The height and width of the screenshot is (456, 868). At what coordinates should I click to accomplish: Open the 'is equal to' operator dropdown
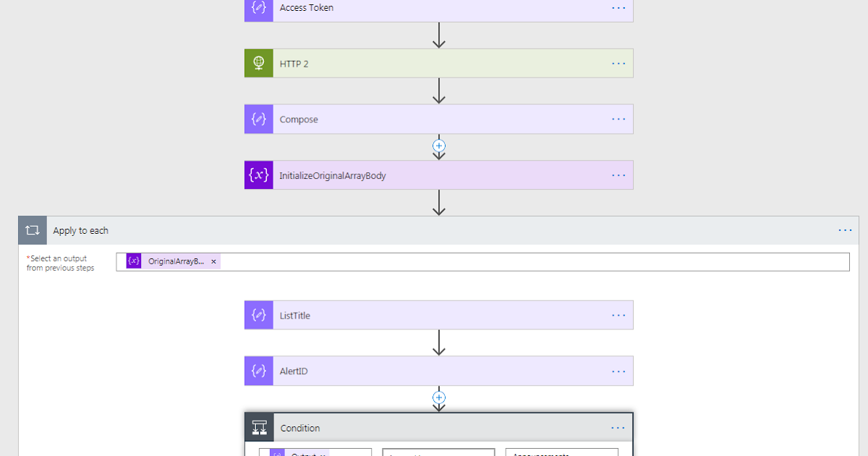438,452
